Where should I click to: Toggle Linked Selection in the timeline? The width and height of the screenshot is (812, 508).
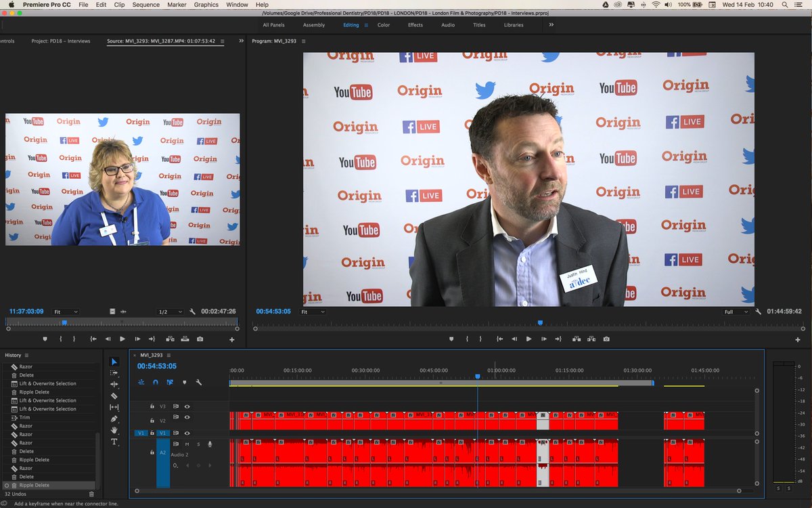tap(170, 382)
